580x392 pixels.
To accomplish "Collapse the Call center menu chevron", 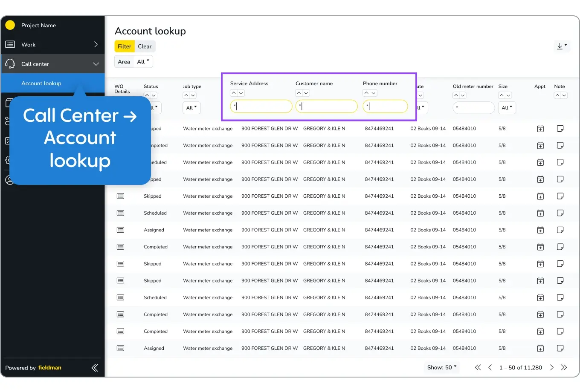I will tap(96, 64).
